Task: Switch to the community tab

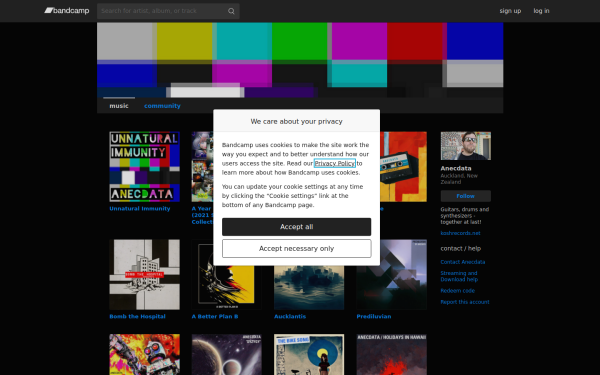Action: tap(162, 106)
